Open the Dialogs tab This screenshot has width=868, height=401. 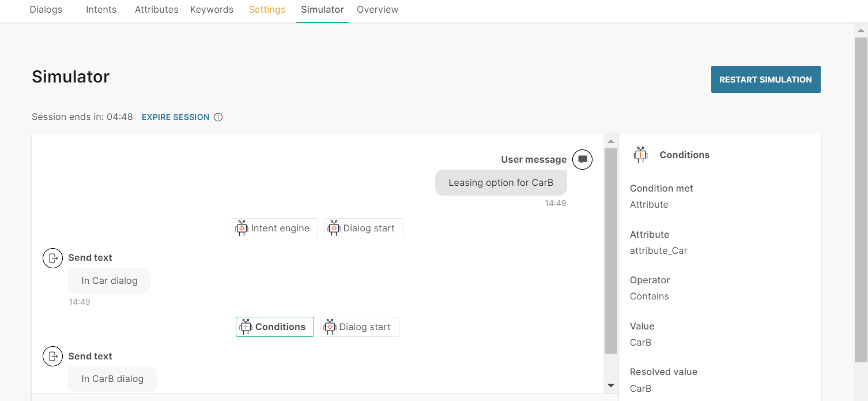(x=46, y=10)
